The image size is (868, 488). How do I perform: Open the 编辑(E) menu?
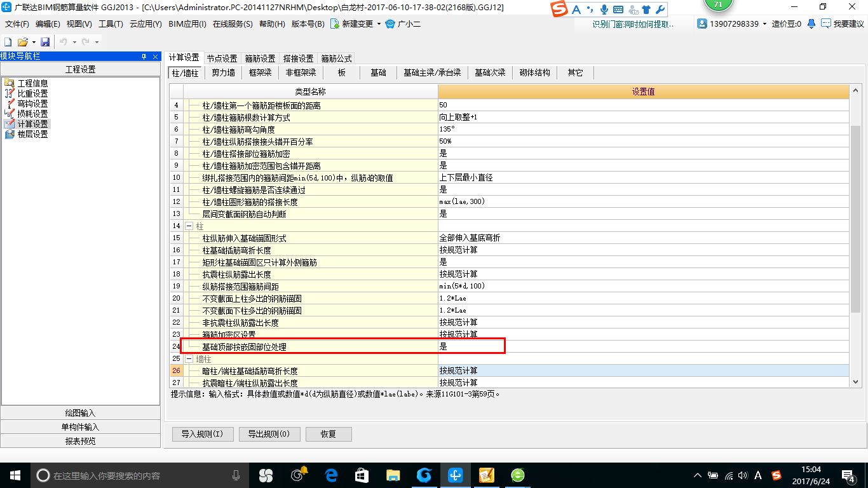pos(48,24)
